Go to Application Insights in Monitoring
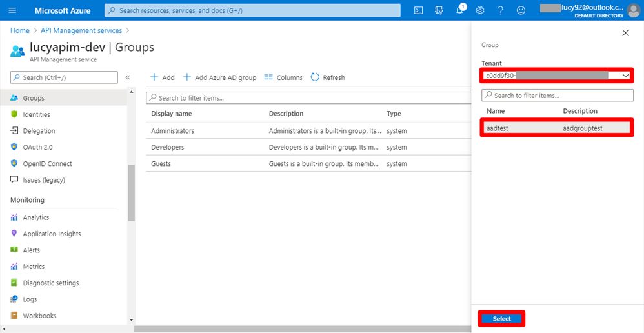644x333 pixels. tap(52, 234)
